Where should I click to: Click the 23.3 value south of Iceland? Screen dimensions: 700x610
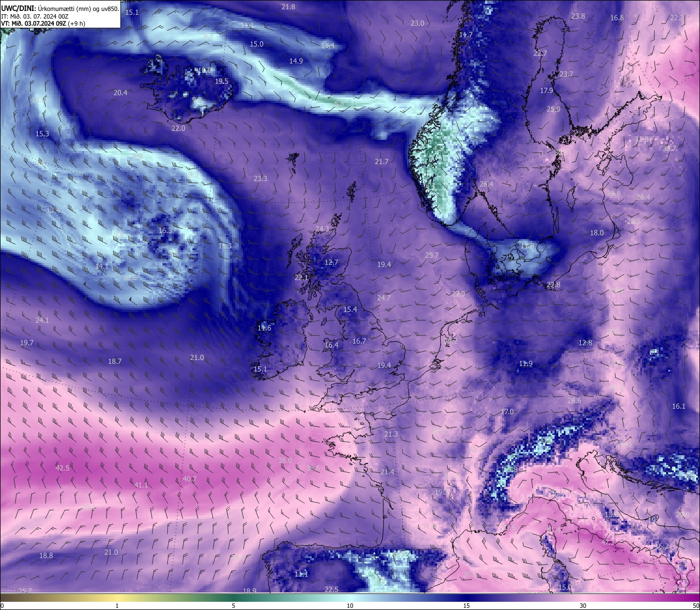[260, 178]
